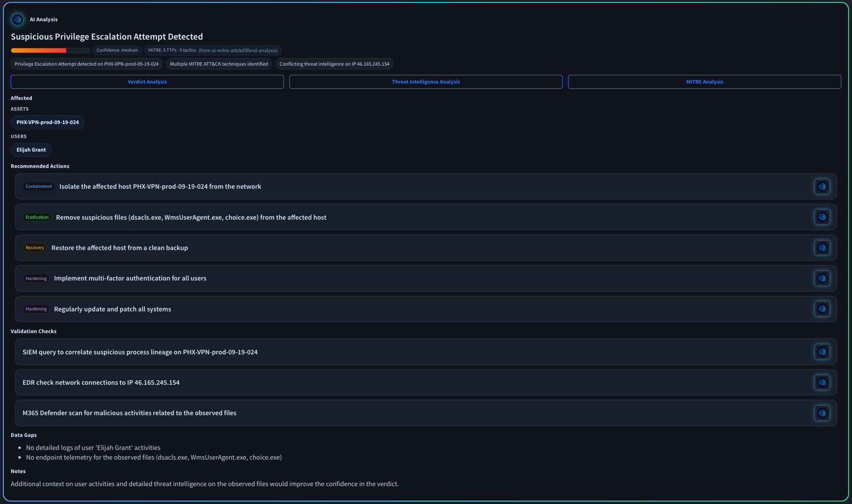Open AI helper for the clean backup restore action
Viewport: 852px width, 504px height.
[x=822, y=248]
